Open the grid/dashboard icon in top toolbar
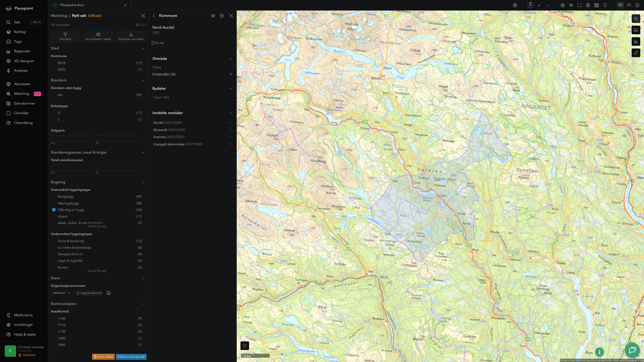The image size is (644, 362). coord(596,5)
